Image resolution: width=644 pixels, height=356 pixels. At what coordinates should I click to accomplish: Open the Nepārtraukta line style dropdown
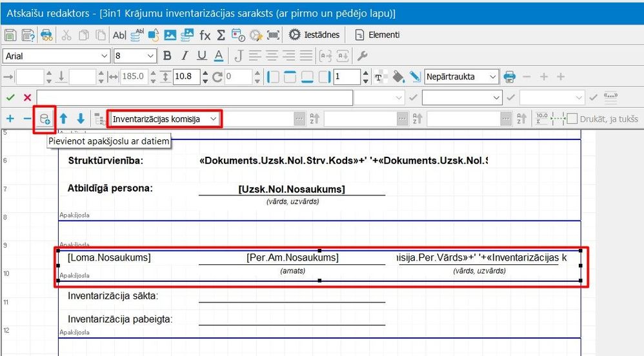(461, 76)
